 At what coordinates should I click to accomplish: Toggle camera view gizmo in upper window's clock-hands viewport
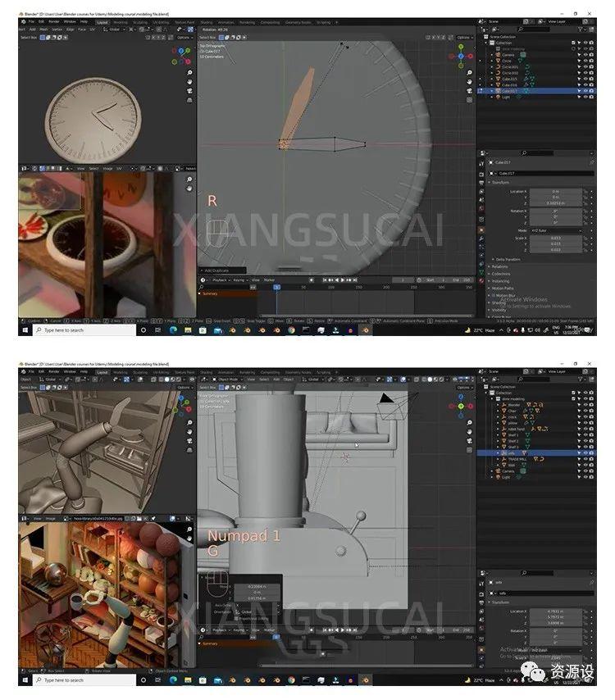(x=469, y=91)
